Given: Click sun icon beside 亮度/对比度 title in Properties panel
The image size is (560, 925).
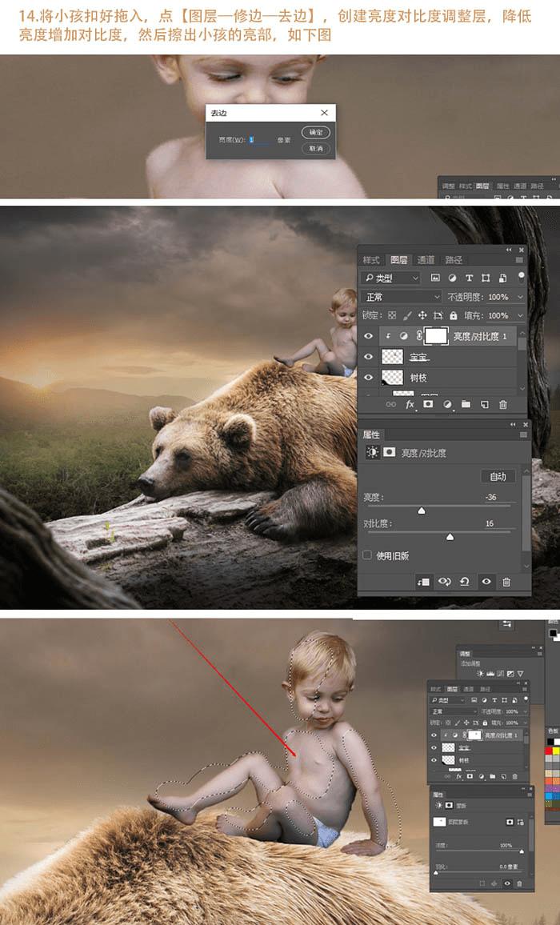Looking at the screenshot, I should click(x=372, y=452).
